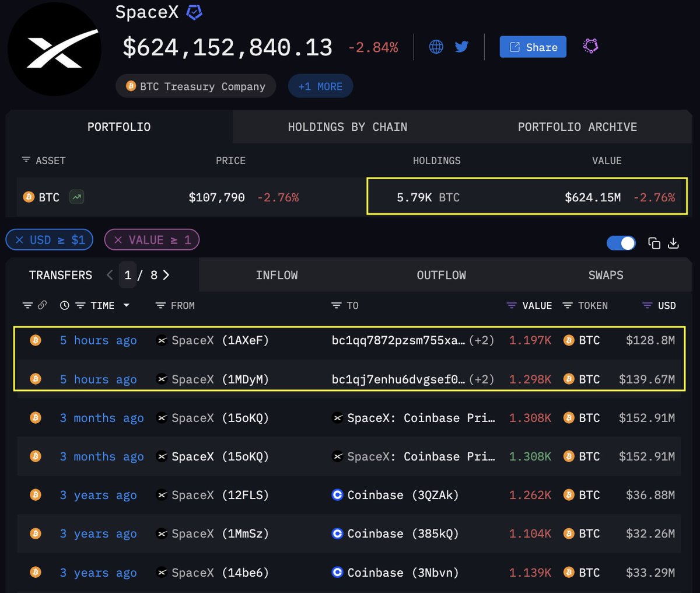Click the page number 1 field

[x=128, y=275]
